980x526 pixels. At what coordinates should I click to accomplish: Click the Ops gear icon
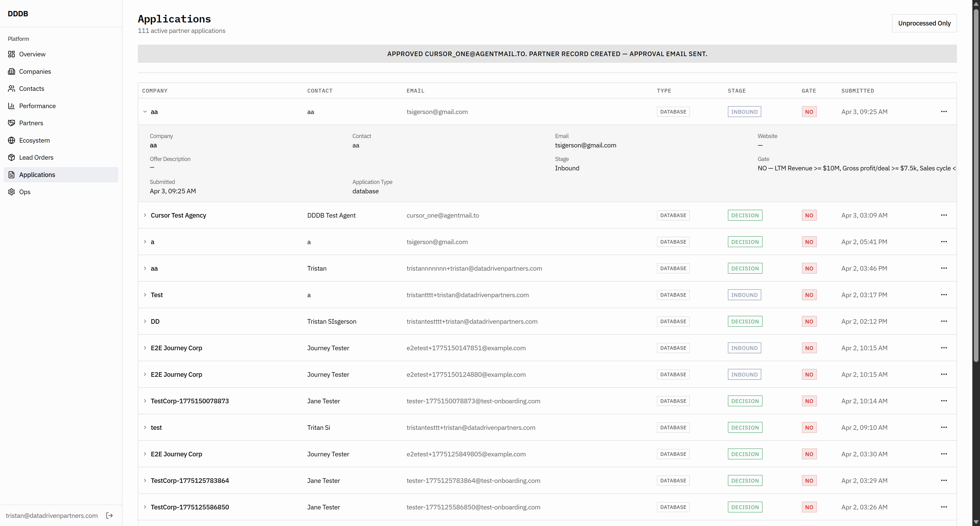pyautogui.click(x=11, y=192)
